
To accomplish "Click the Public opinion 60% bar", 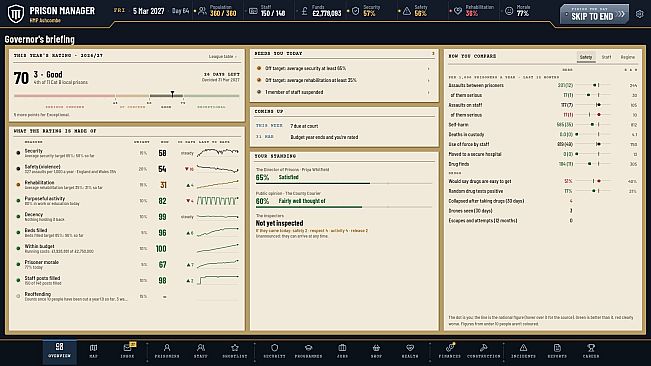I will pos(344,207).
